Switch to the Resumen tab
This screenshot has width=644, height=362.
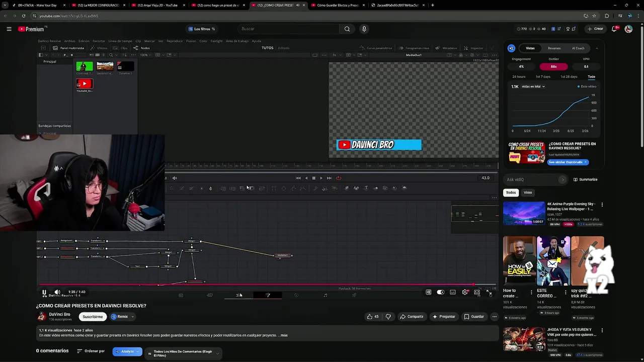pos(554,48)
